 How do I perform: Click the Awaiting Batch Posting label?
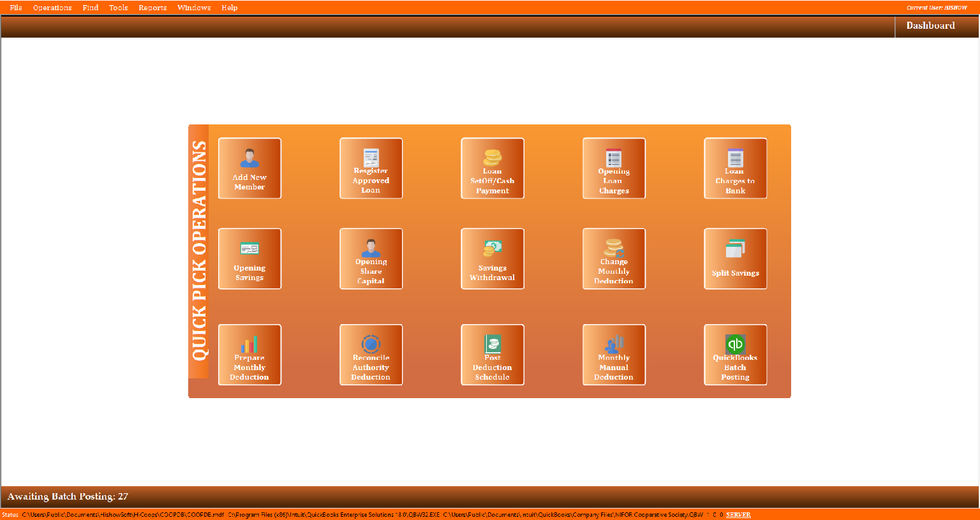tap(68, 496)
